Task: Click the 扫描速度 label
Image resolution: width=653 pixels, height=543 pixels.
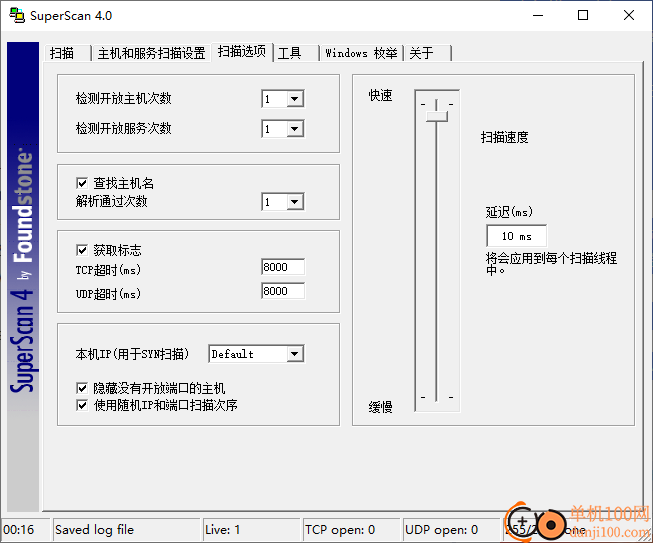Action: [x=505, y=137]
